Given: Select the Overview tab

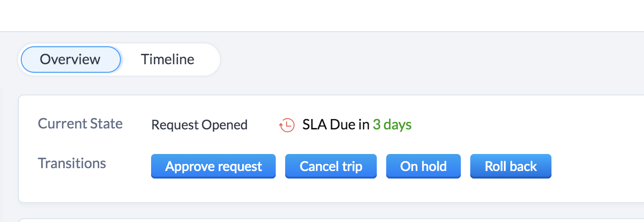Looking at the screenshot, I should [70, 60].
